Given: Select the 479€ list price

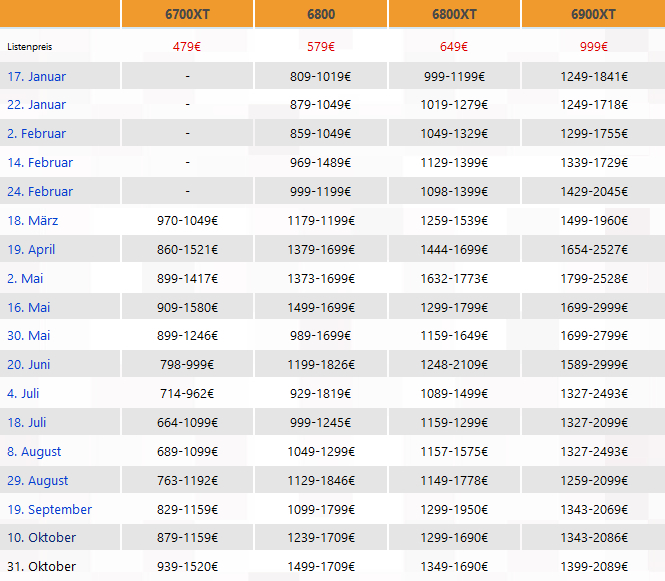Looking at the screenshot, I should [187, 47].
